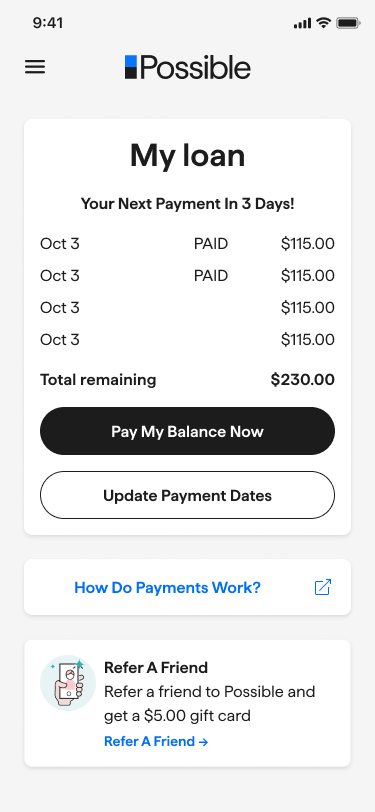Tap the My loan heading

click(x=188, y=155)
